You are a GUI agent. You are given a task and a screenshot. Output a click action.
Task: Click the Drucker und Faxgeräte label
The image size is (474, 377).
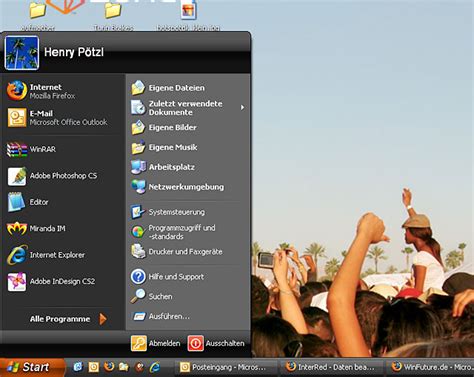coord(185,252)
